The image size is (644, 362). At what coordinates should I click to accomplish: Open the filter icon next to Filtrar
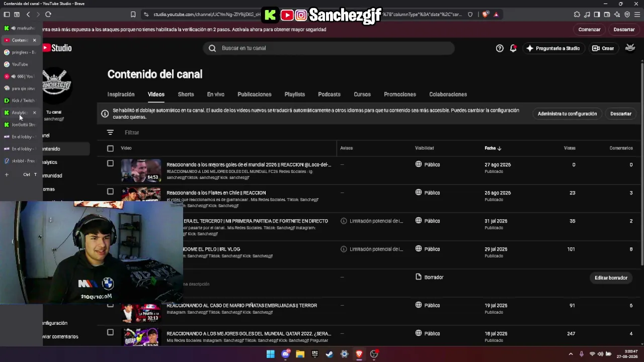pos(110,133)
